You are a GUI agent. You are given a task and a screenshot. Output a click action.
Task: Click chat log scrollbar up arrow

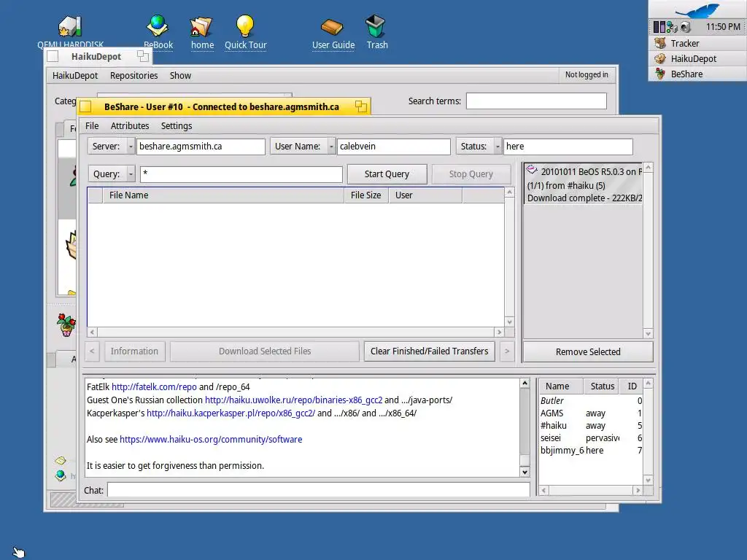(525, 384)
